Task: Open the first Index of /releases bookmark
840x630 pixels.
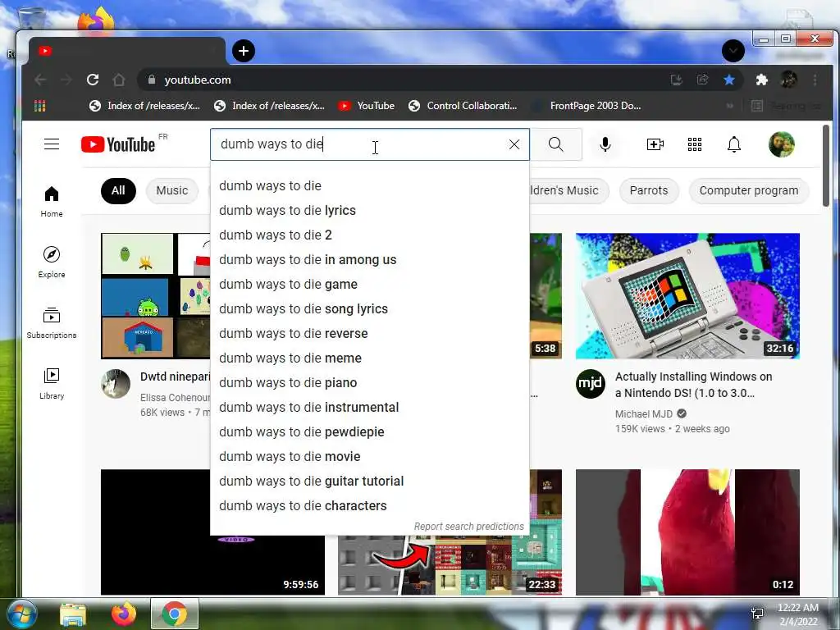Action: coord(144,106)
